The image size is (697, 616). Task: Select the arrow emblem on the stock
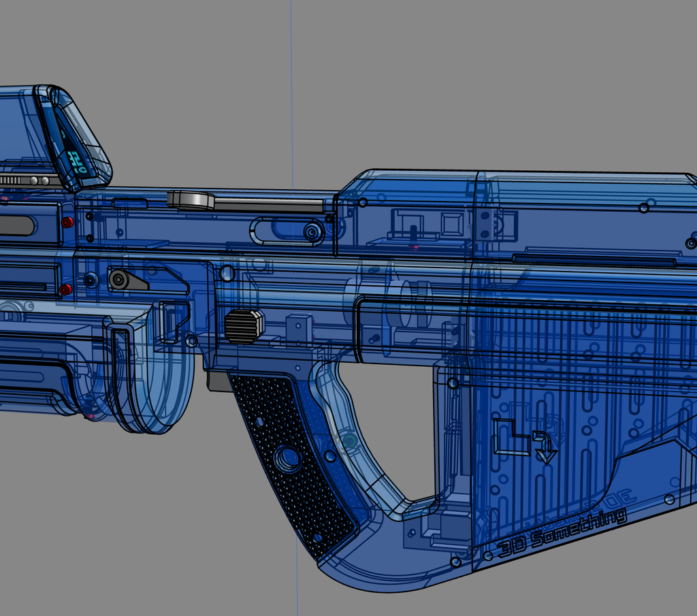pyautogui.click(x=525, y=441)
